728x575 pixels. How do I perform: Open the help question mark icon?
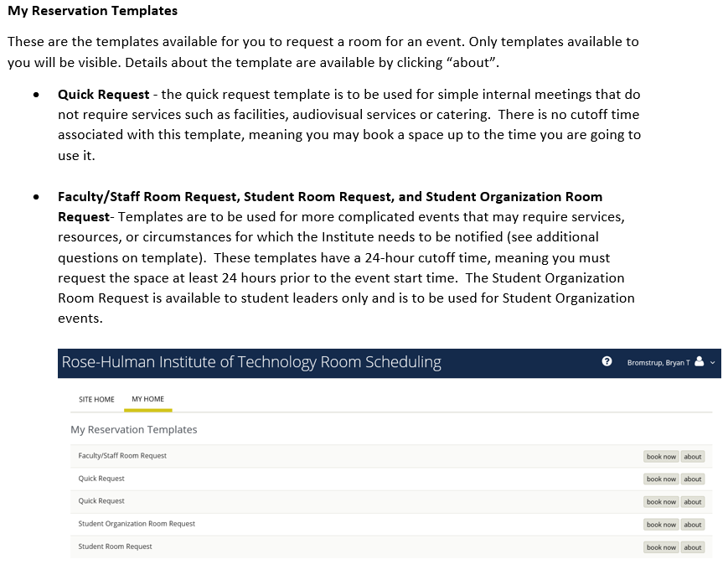pyautogui.click(x=607, y=361)
